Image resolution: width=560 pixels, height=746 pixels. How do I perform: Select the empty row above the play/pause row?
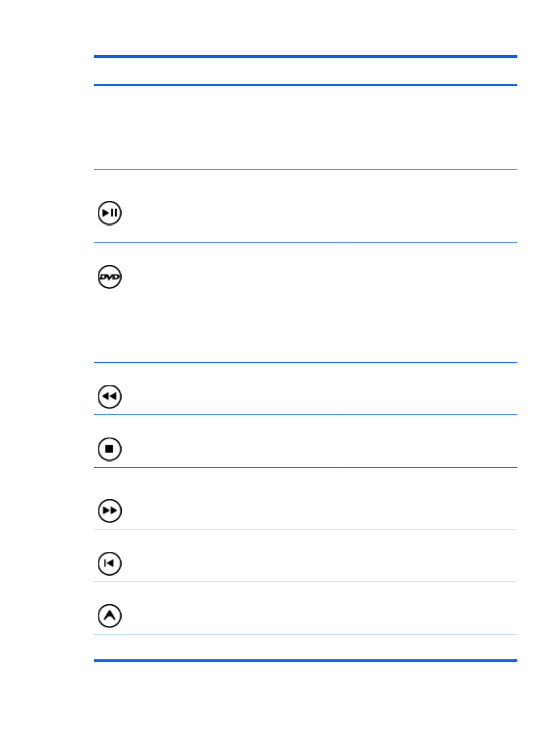coord(305,127)
